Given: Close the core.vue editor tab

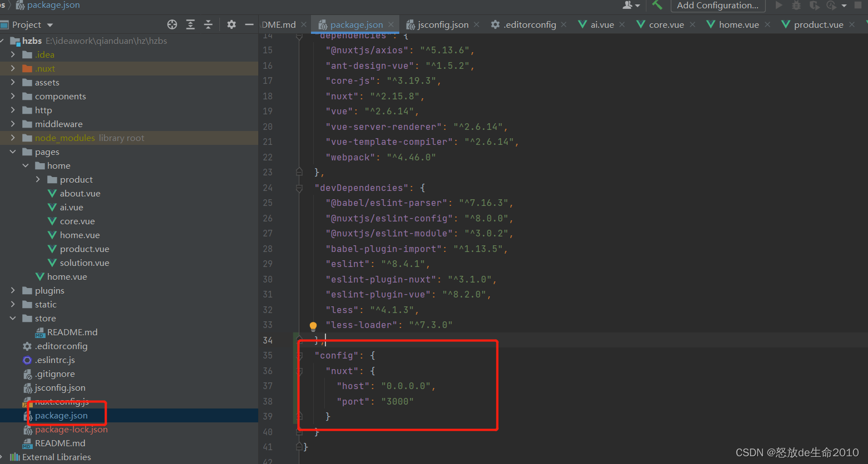Looking at the screenshot, I should click(693, 24).
